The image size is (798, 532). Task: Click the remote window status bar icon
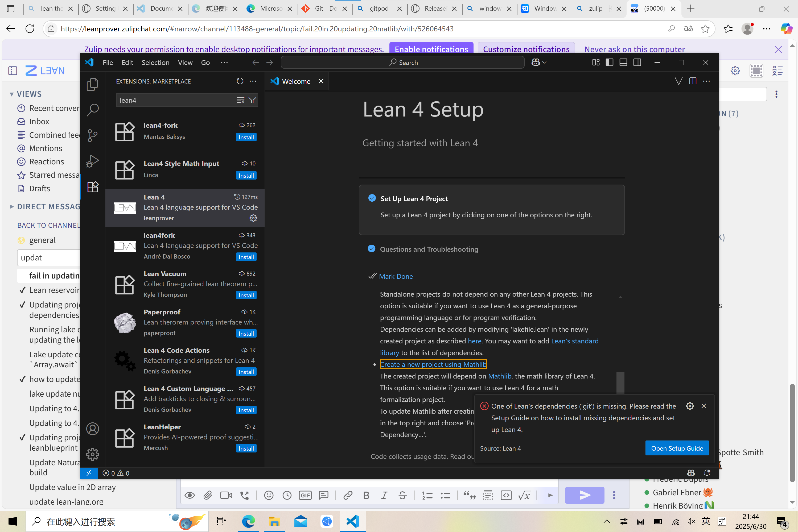coord(89,473)
